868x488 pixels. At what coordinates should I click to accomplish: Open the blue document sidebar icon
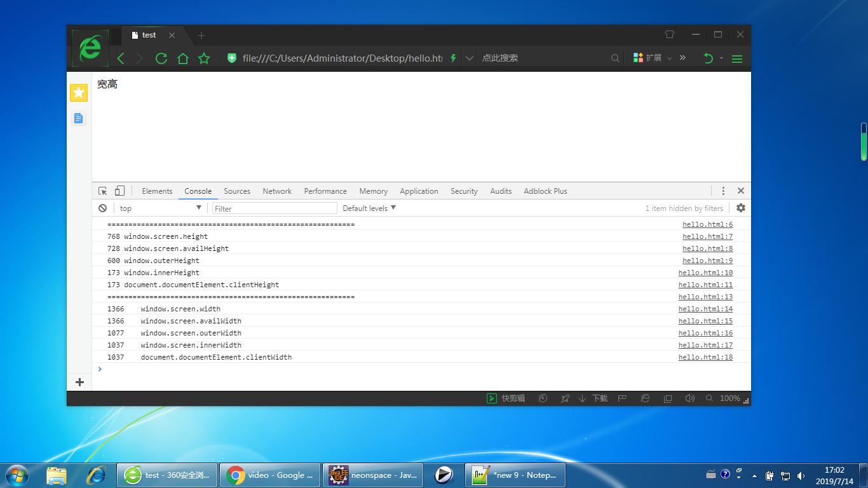point(78,118)
